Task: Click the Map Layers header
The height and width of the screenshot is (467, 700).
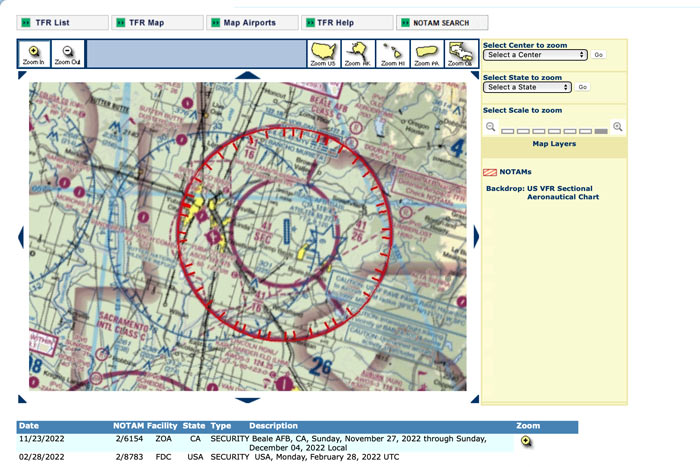Action: [554, 144]
